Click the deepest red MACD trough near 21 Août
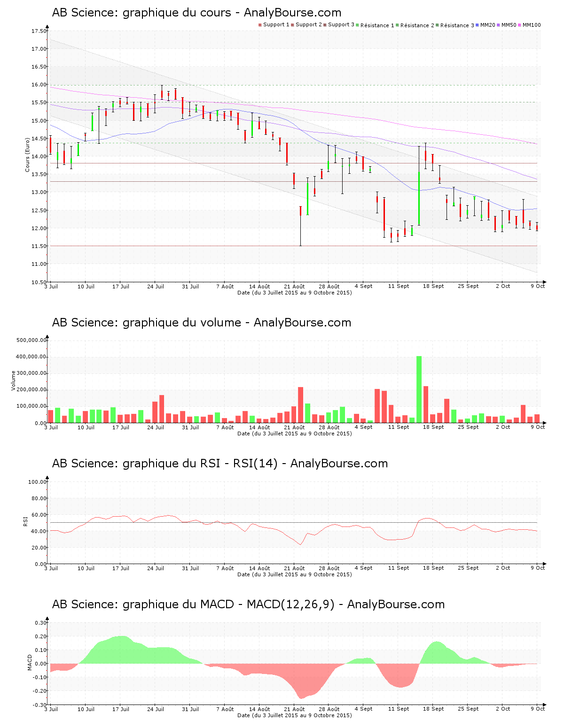Image resolution: width=564 pixels, height=728 pixels. pyautogui.click(x=301, y=681)
